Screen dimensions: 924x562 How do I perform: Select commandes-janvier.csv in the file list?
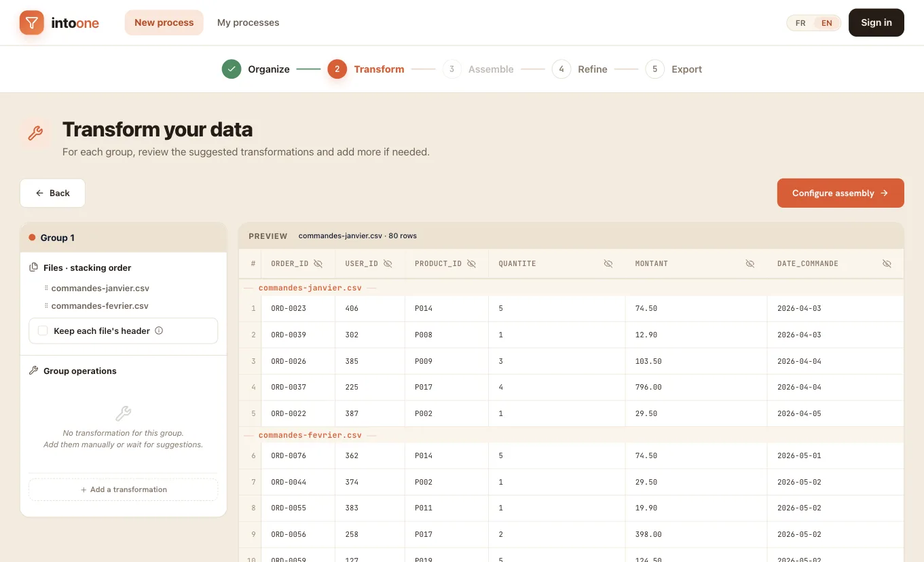pyautogui.click(x=100, y=288)
